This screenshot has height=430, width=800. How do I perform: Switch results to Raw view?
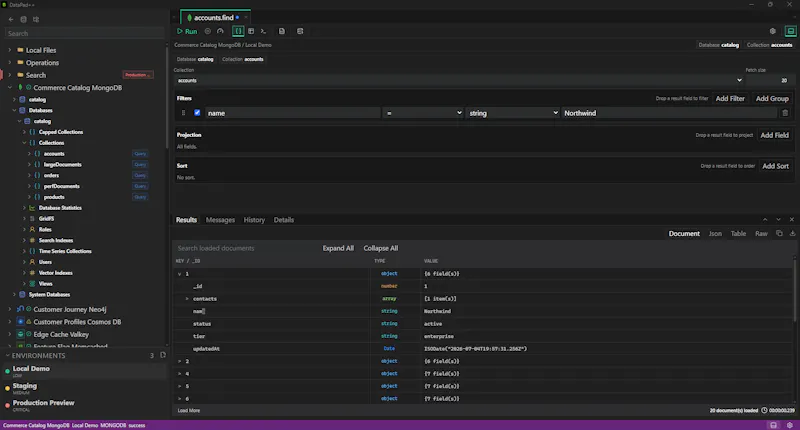coord(761,234)
